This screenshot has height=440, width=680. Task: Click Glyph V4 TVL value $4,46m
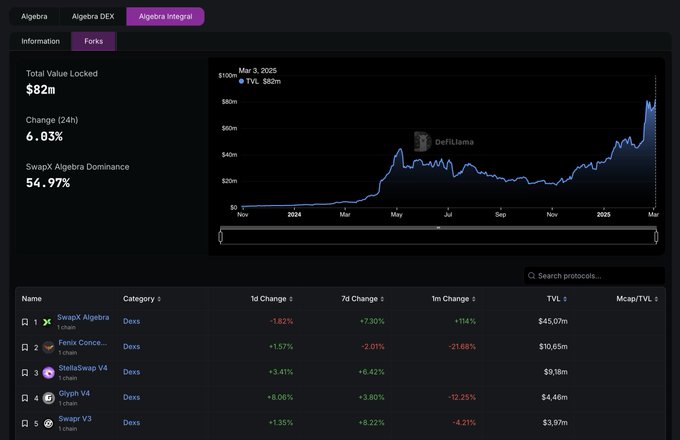tap(554, 397)
